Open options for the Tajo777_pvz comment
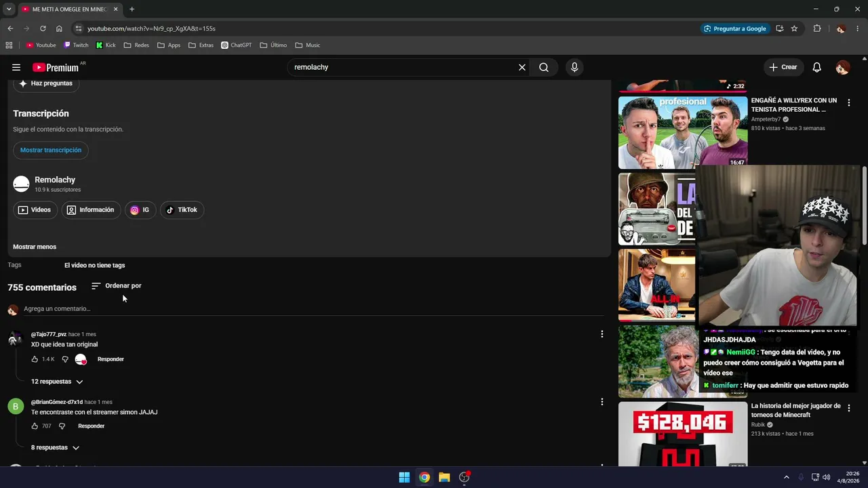Screen dimensions: 868x488 click(x=601, y=334)
